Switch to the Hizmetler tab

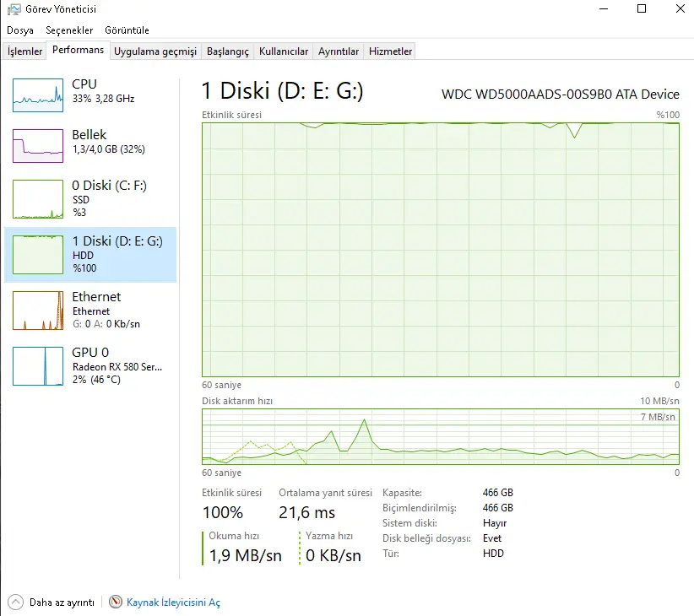click(x=390, y=51)
